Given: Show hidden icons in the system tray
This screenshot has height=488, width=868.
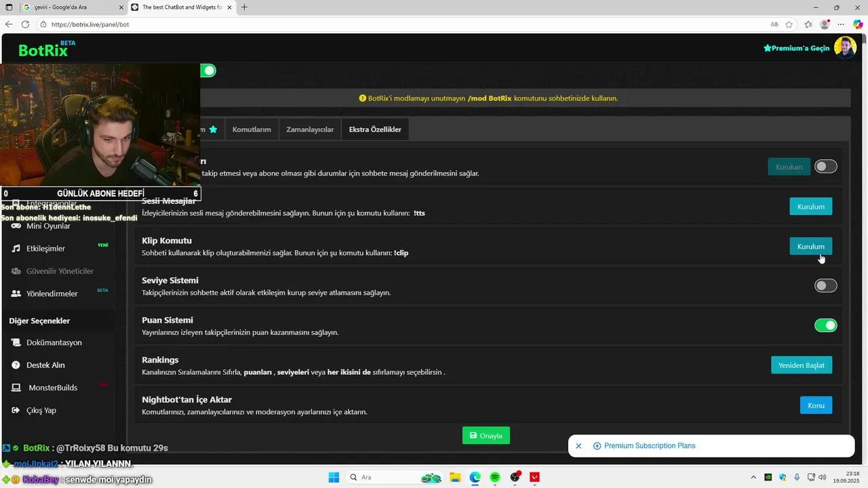Looking at the screenshot, I should tap(754, 477).
